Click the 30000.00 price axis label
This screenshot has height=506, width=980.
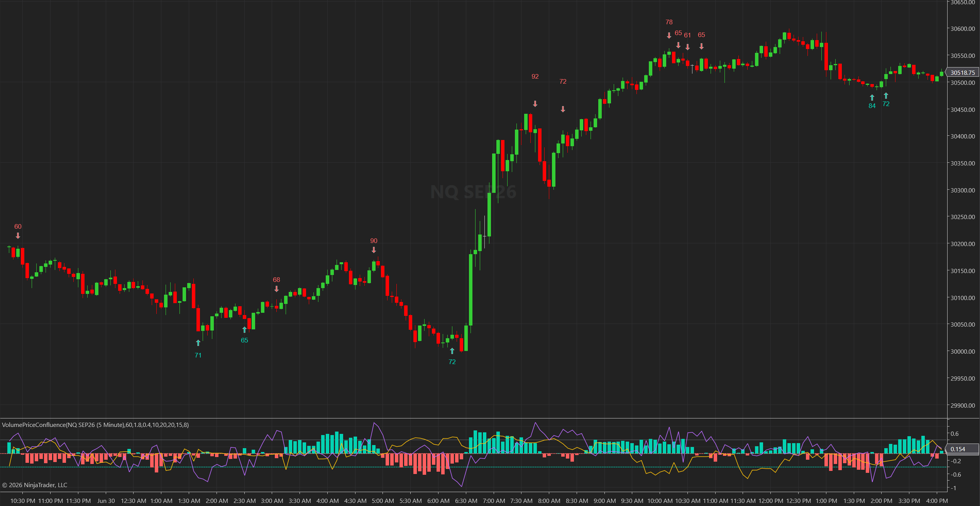(963, 351)
